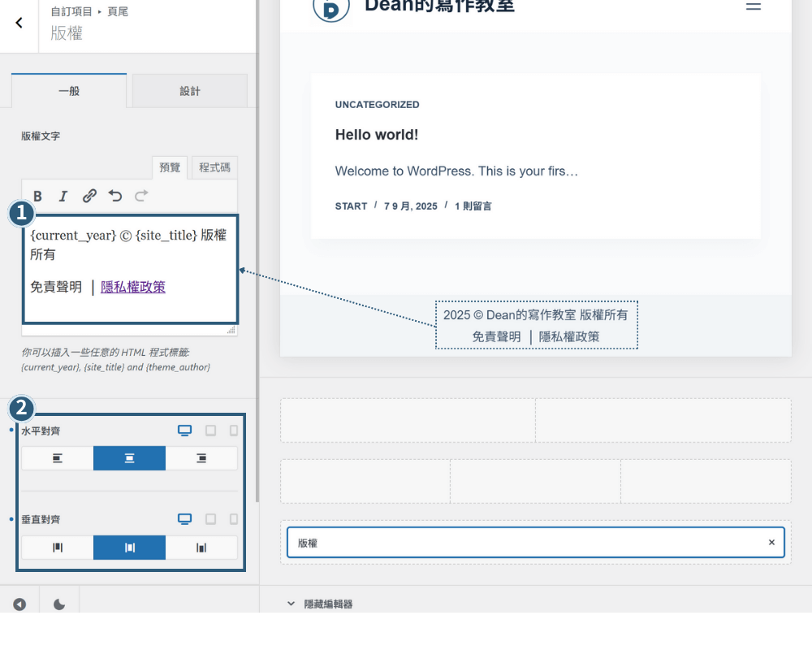Open the Hello world! post title
The image size is (812, 650).
[x=377, y=135]
